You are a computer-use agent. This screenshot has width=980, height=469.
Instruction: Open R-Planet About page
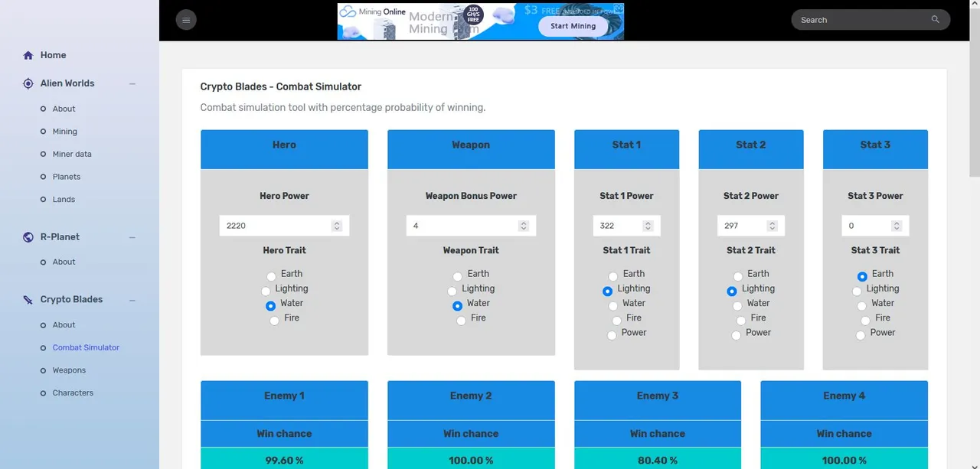tap(64, 262)
